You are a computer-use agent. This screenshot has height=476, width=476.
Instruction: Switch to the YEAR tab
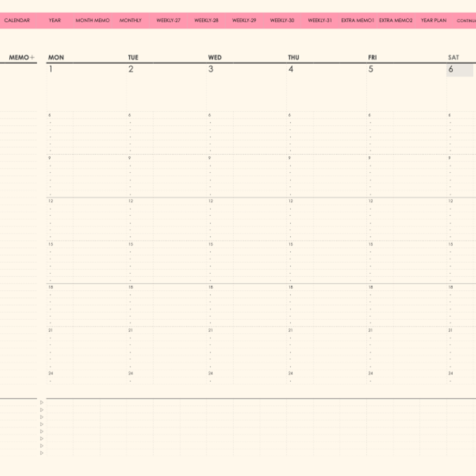point(55,20)
